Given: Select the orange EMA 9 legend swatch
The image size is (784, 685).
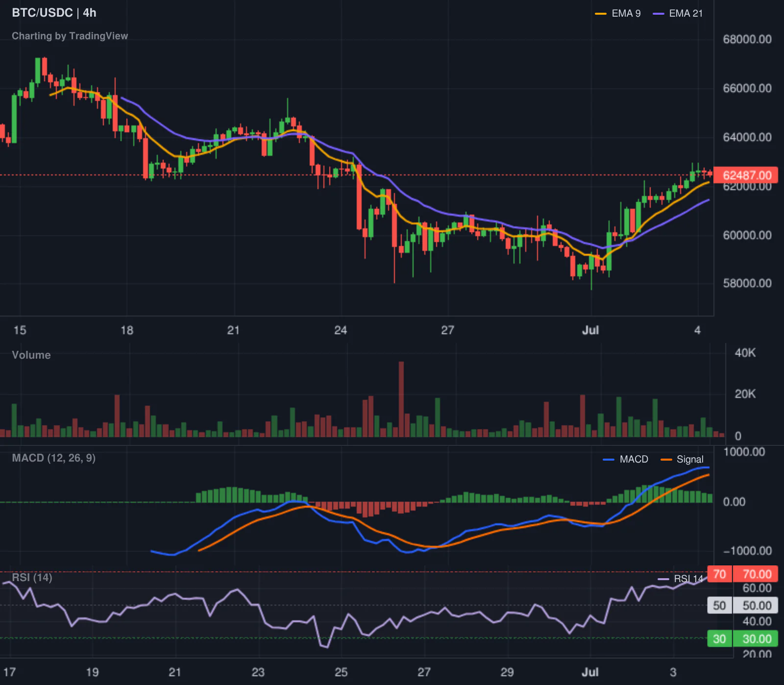Looking at the screenshot, I should pyautogui.click(x=601, y=14).
